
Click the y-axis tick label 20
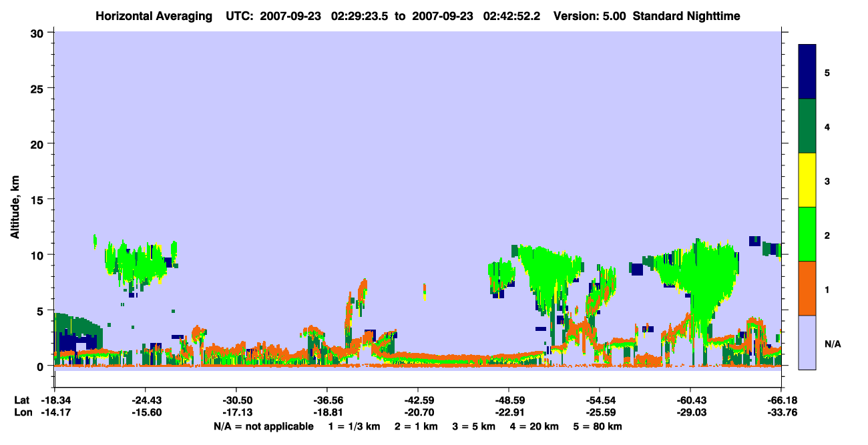pyautogui.click(x=39, y=143)
